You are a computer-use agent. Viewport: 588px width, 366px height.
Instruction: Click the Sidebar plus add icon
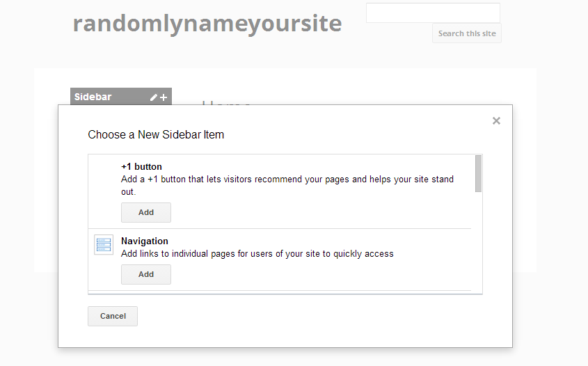(164, 97)
